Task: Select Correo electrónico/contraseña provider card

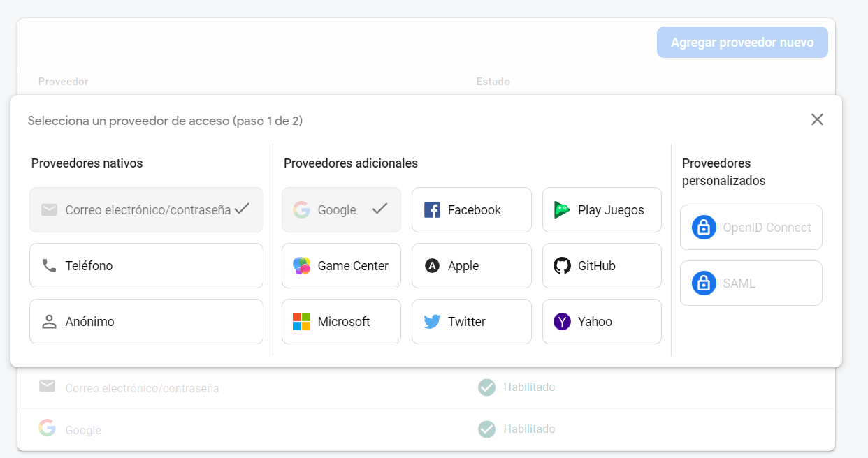Action: click(x=146, y=209)
